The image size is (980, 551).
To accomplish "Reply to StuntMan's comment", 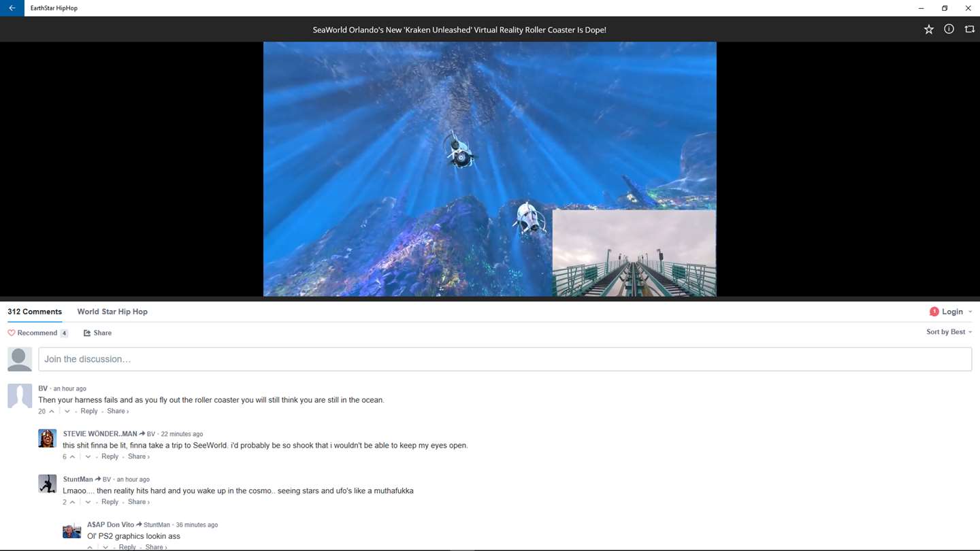I will pyautogui.click(x=110, y=502).
